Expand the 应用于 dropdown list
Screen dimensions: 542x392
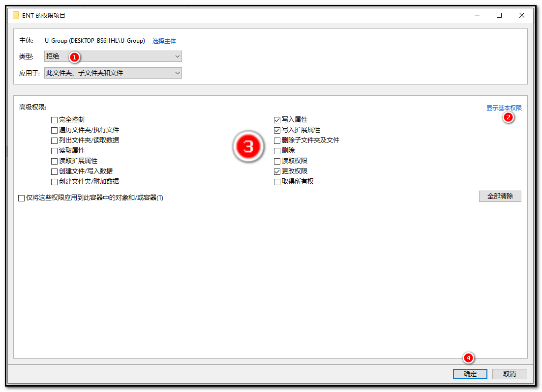click(x=113, y=73)
